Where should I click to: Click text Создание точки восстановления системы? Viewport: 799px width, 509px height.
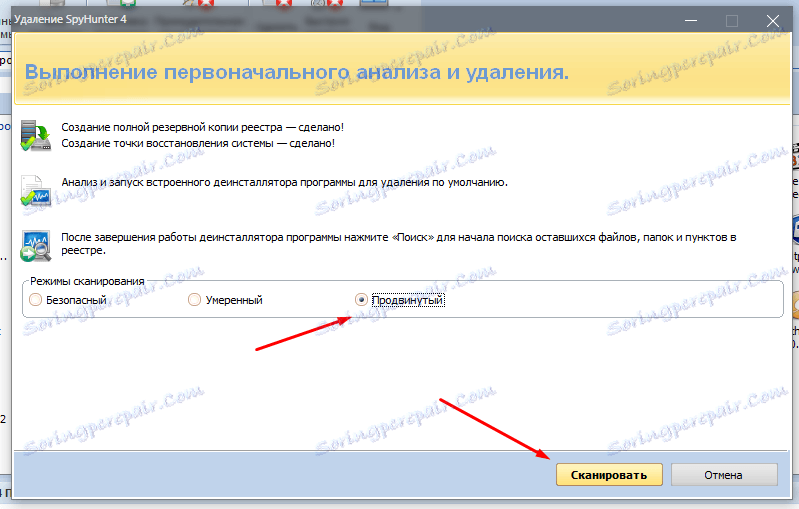click(x=168, y=144)
